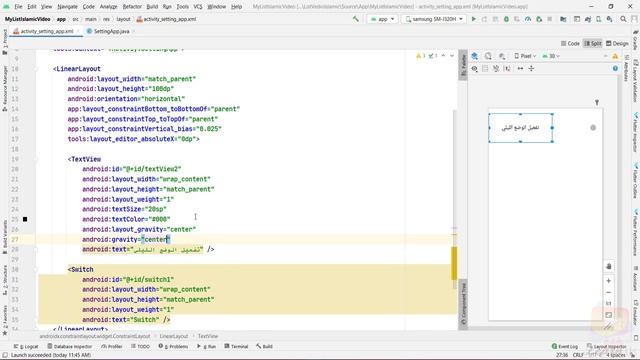Open the View Options eye icon

pyautogui.click(x=474, y=69)
